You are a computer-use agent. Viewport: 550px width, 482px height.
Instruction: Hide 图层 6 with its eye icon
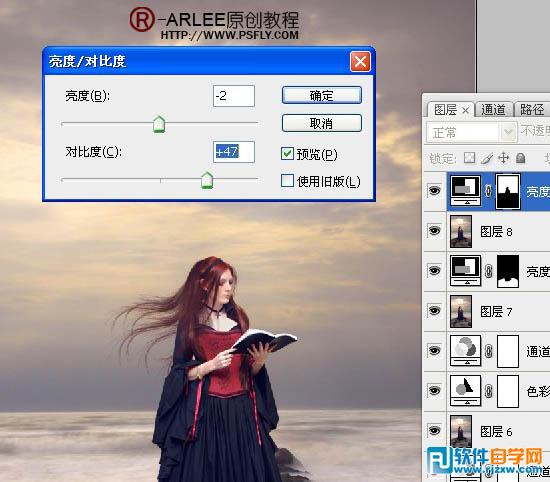(x=434, y=430)
